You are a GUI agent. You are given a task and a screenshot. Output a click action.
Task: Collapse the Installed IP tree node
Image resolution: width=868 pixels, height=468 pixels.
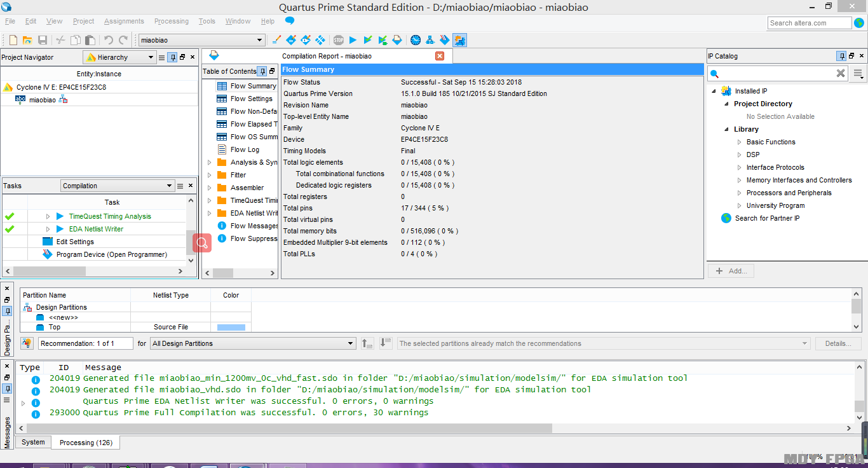pyautogui.click(x=714, y=91)
